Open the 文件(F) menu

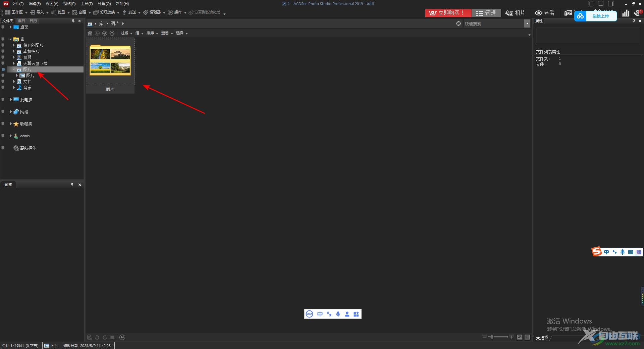pyautogui.click(x=17, y=4)
